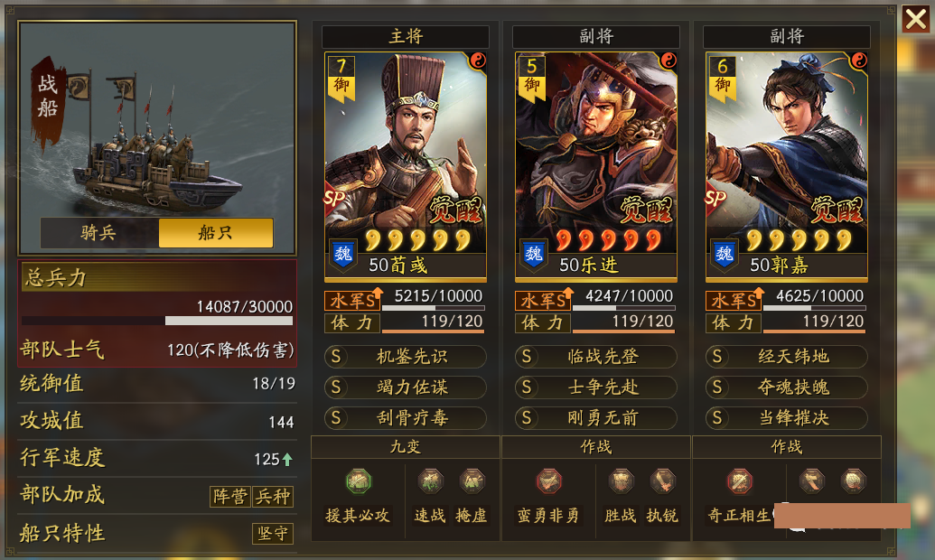Select the 奇正相生 tactic icon
Screen dimensions: 935x560
[739, 481]
